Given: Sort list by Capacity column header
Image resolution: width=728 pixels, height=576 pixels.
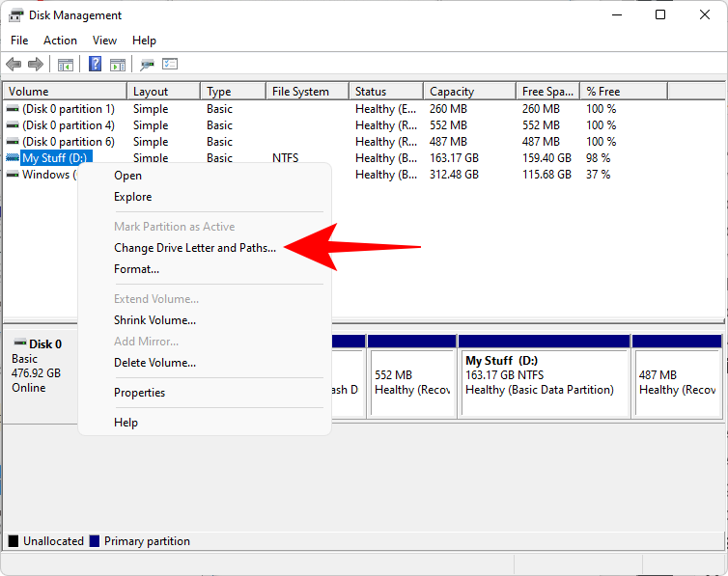Looking at the screenshot, I should pos(452,92).
